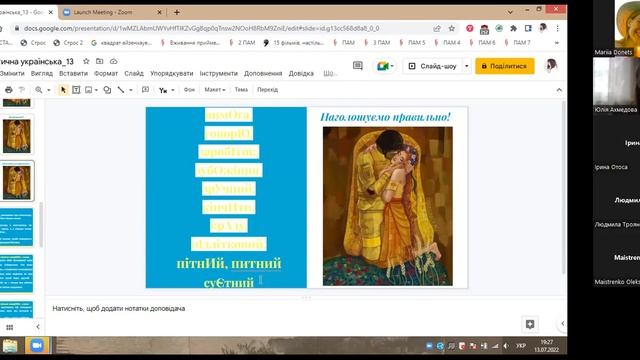
Task: Open the Довідка menu
Action: 301,73
